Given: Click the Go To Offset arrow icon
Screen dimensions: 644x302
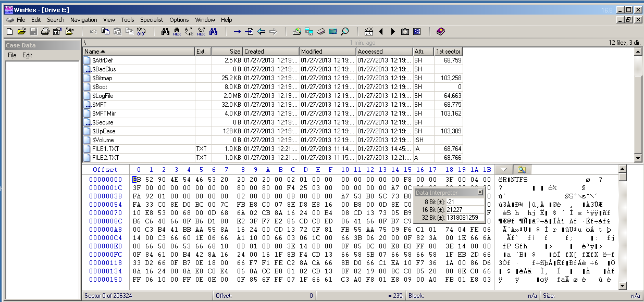Looking at the screenshot, I should (237, 32).
